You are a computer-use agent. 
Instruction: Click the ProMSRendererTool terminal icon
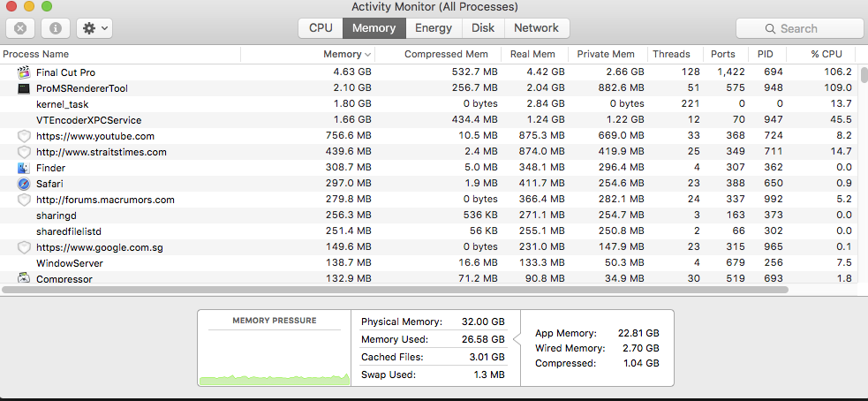click(x=23, y=88)
